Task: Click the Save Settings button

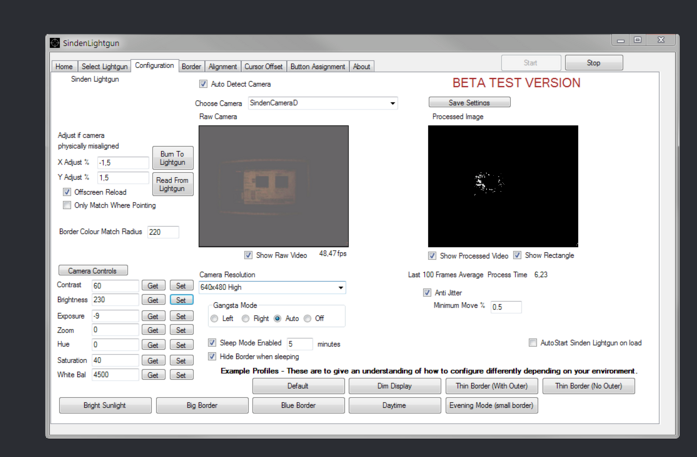Action: [x=469, y=102]
